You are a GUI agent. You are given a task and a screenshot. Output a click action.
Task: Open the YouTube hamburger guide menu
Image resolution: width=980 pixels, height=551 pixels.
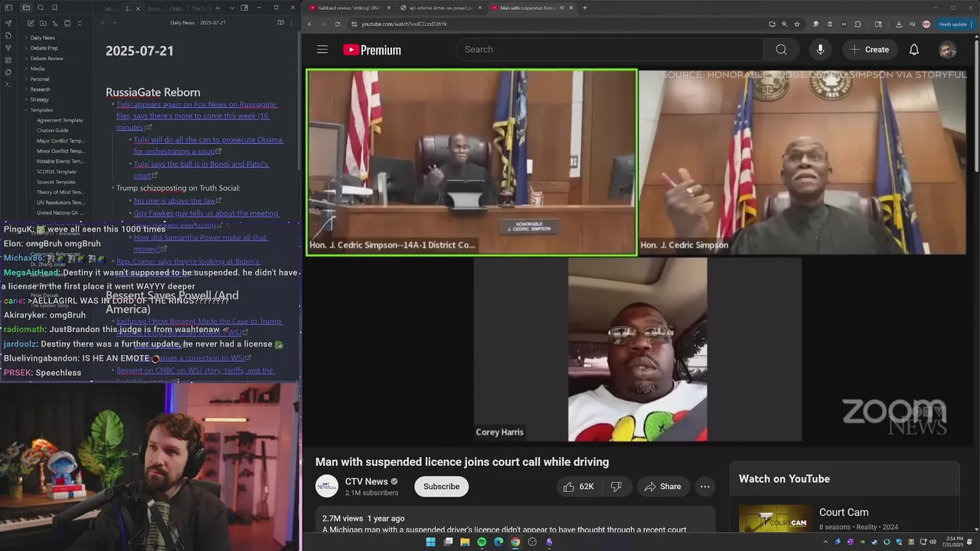point(322,50)
